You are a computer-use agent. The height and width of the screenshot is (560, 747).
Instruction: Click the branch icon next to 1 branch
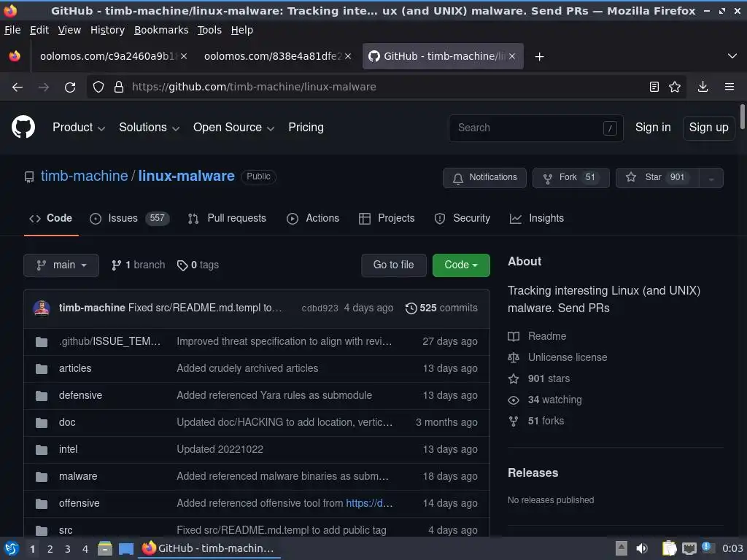tap(116, 265)
